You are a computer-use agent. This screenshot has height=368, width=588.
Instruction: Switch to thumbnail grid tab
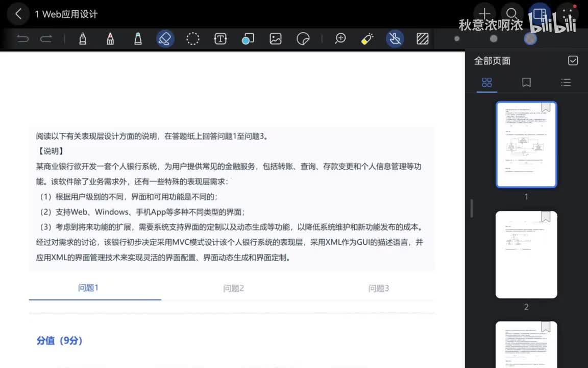487,83
